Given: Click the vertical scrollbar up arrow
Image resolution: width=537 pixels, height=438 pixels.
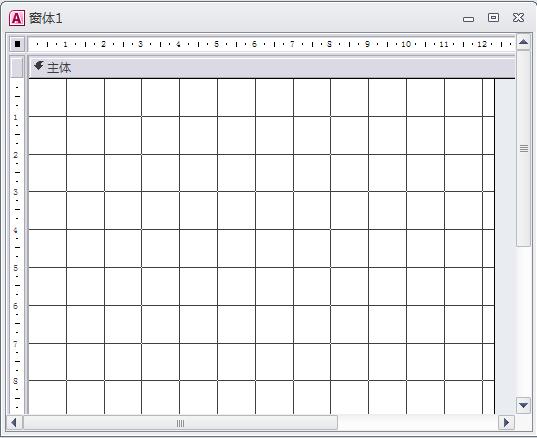Looking at the screenshot, I should coord(523,42).
